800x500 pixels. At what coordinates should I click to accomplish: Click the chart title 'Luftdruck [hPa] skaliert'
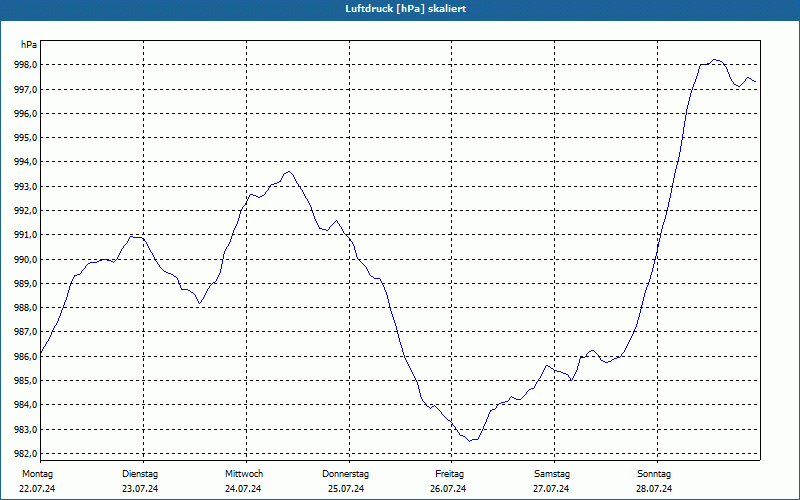[406, 9]
